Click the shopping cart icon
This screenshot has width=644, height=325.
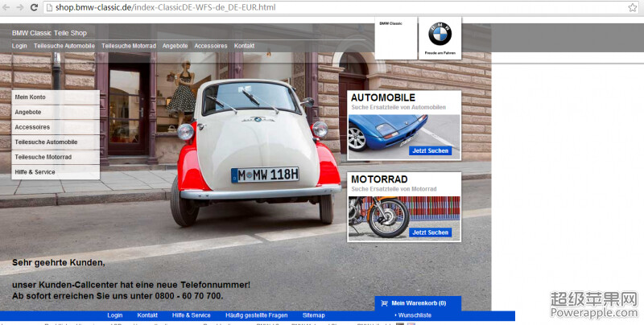click(x=385, y=303)
